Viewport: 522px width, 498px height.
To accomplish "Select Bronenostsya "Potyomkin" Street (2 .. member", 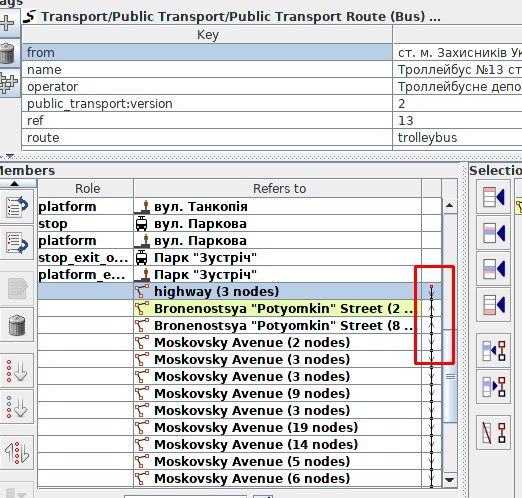I will (x=240, y=308).
